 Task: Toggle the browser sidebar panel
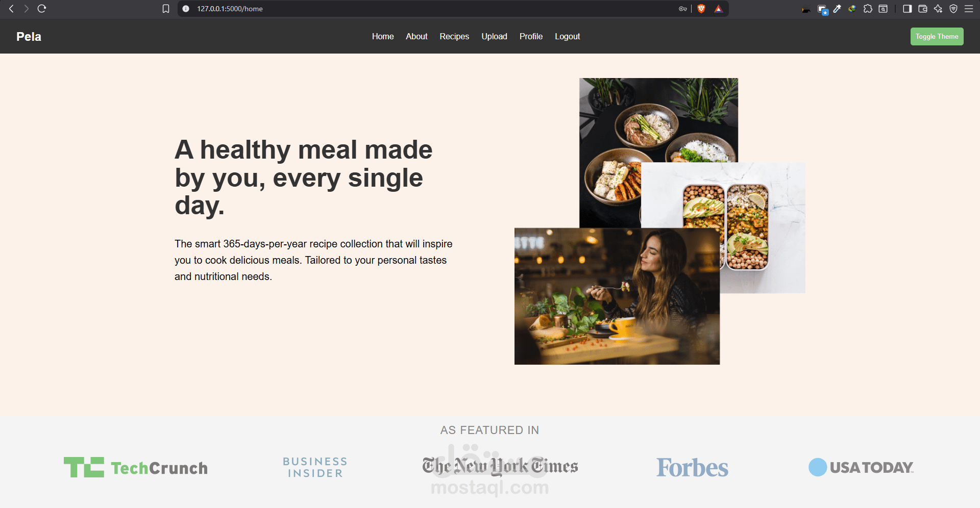[x=907, y=9]
